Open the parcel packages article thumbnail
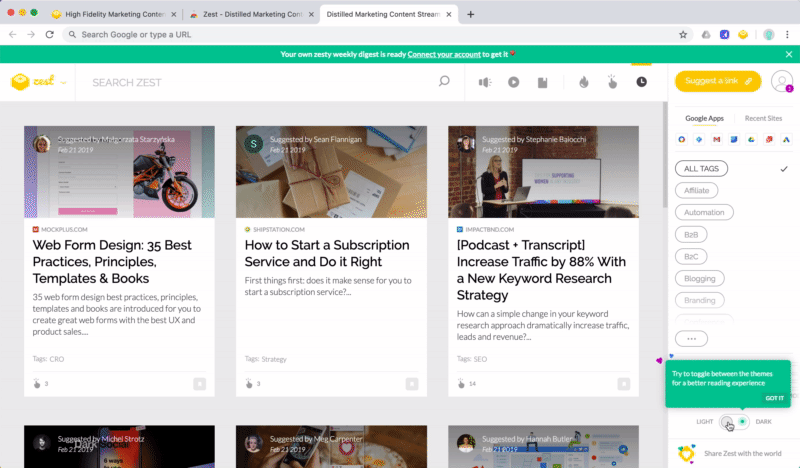The width and height of the screenshot is (800, 468). (331, 172)
